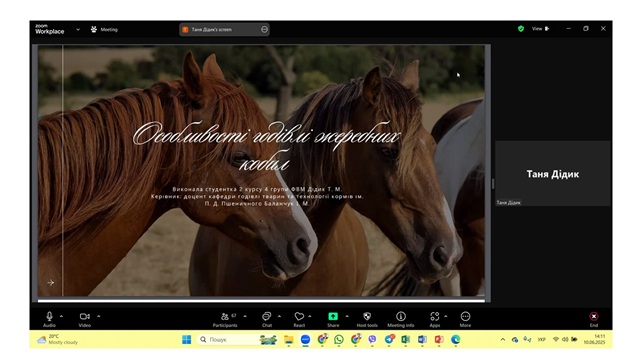Open Host tools shield
The height and width of the screenshot is (360, 640).
[367, 319]
